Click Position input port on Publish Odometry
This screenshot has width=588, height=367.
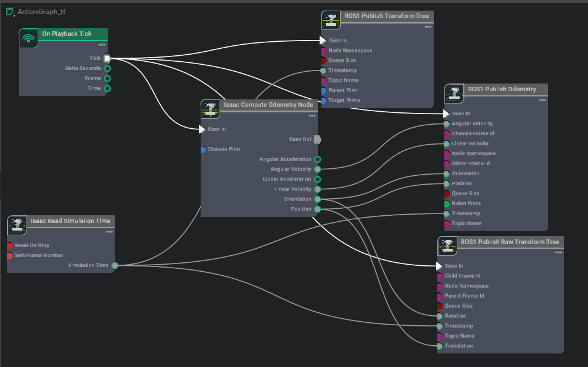(446, 183)
